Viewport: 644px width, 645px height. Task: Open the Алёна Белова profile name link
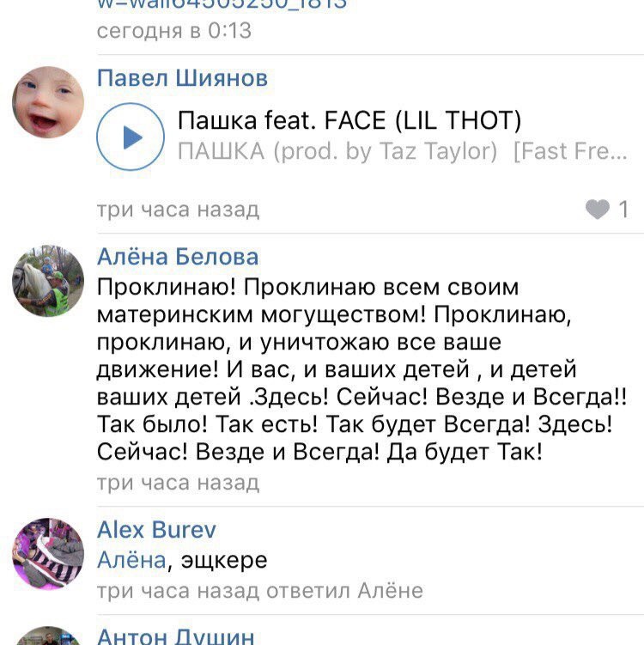[x=178, y=257]
